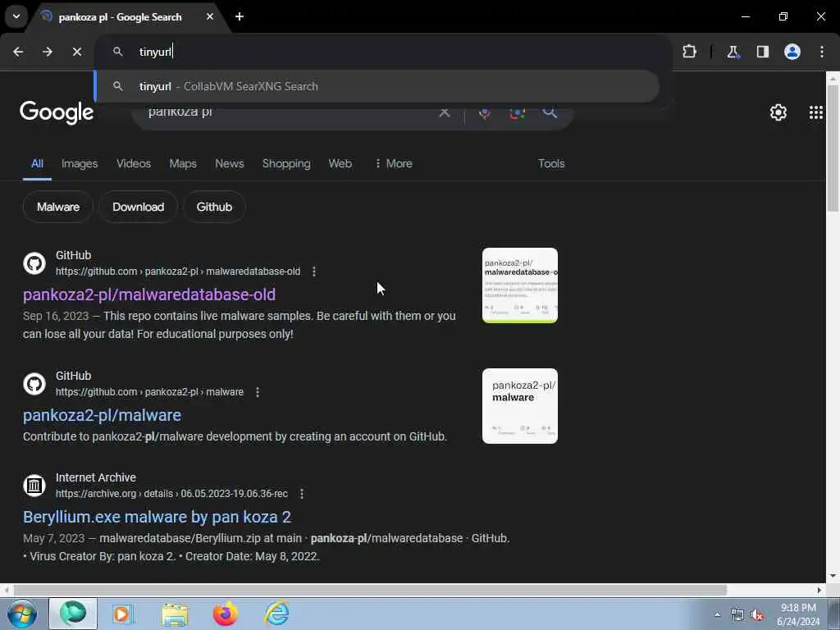Click the address bar containing tinyurl

383,52
